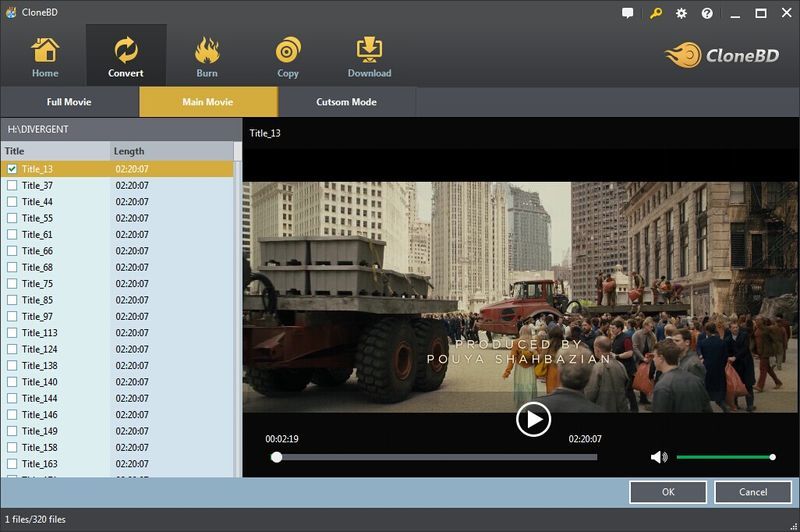
Task: Select the Title_138 row name
Action: [39, 365]
